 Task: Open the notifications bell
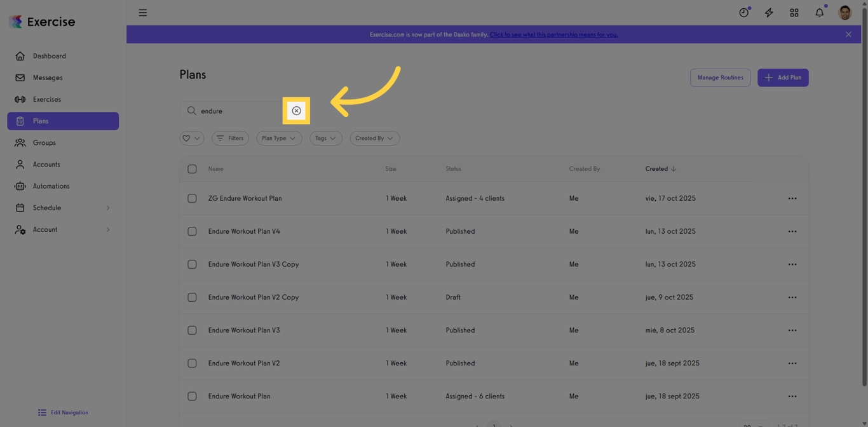[820, 13]
